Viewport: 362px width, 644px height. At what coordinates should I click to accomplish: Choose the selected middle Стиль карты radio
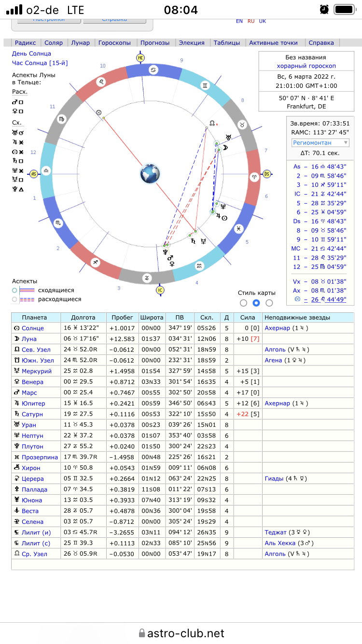[256, 303]
